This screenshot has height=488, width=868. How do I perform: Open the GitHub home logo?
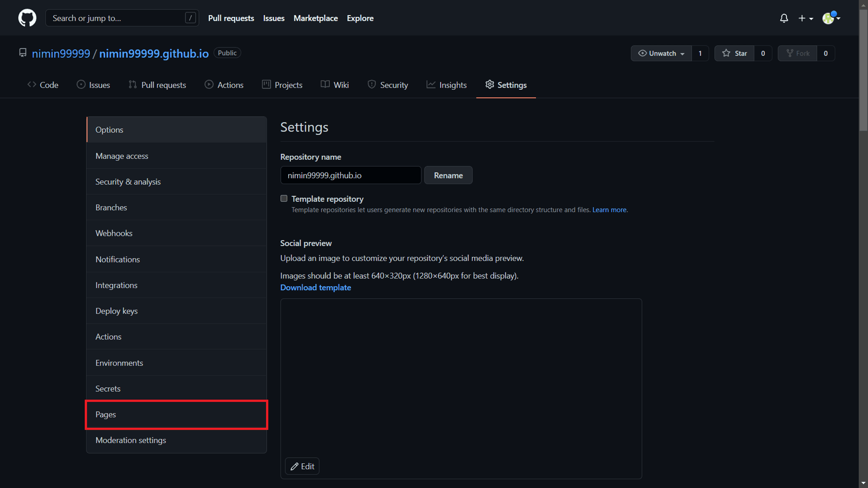point(27,18)
